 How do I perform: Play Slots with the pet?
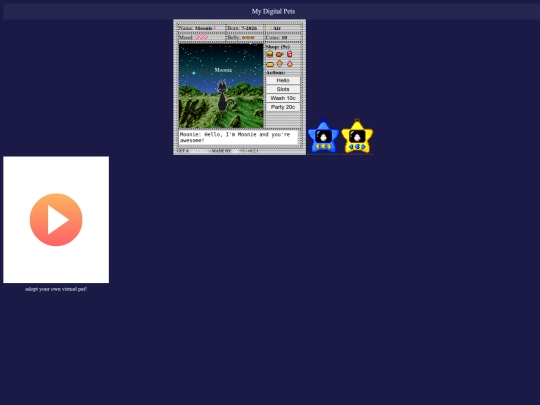pos(283,89)
